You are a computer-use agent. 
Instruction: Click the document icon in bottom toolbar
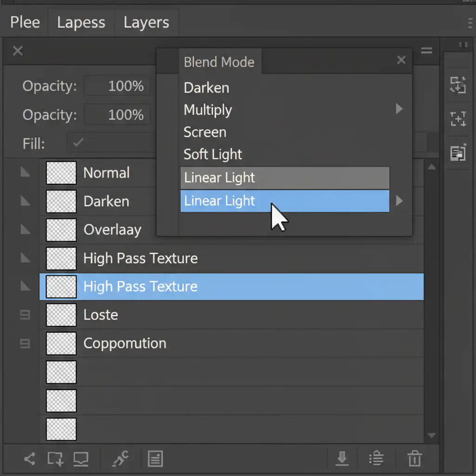[x=155, y=459]
